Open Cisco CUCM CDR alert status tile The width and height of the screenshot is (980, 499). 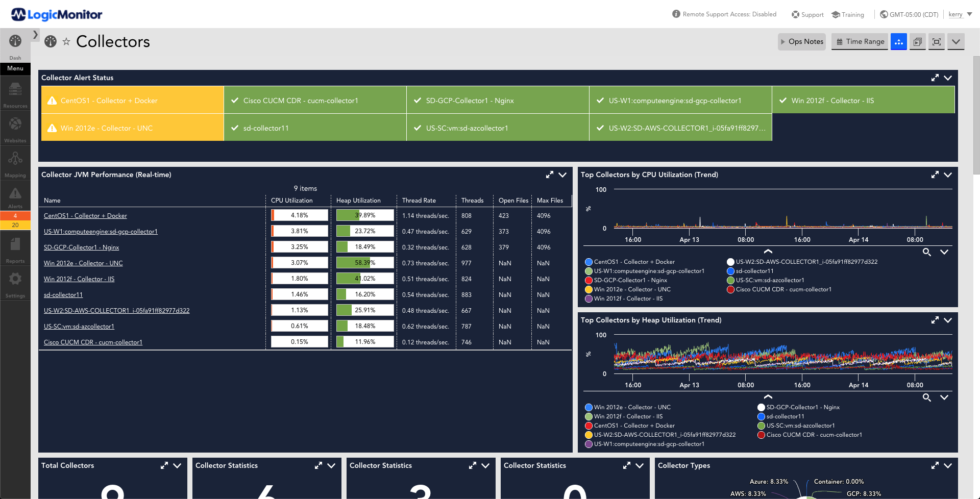[x=315, y=100]
